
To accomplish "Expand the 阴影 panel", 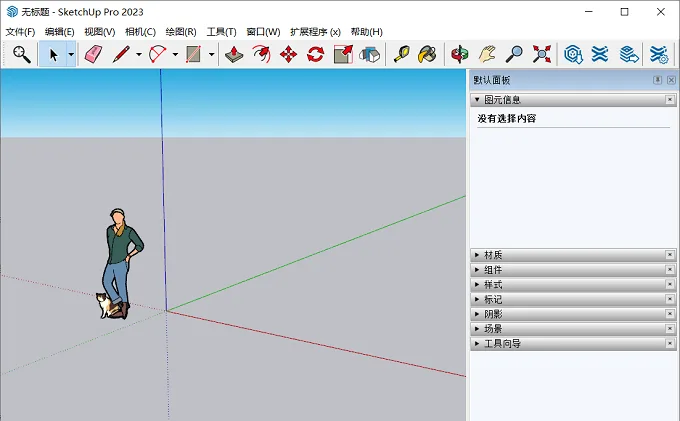I will (477, 314).
